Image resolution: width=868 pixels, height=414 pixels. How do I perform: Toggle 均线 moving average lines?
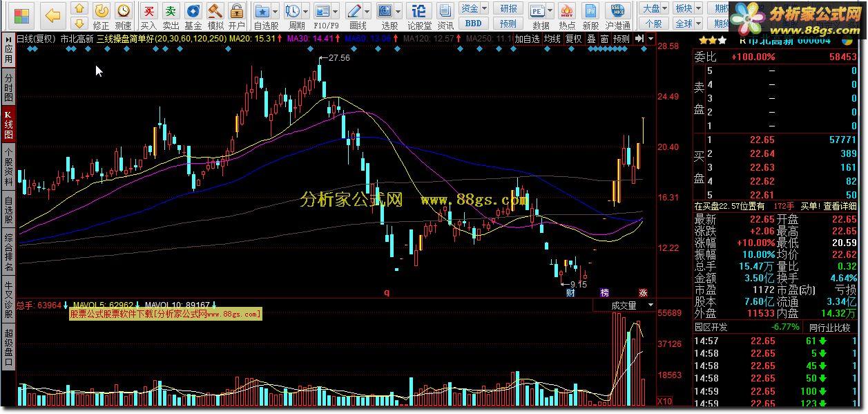[552, 39]
